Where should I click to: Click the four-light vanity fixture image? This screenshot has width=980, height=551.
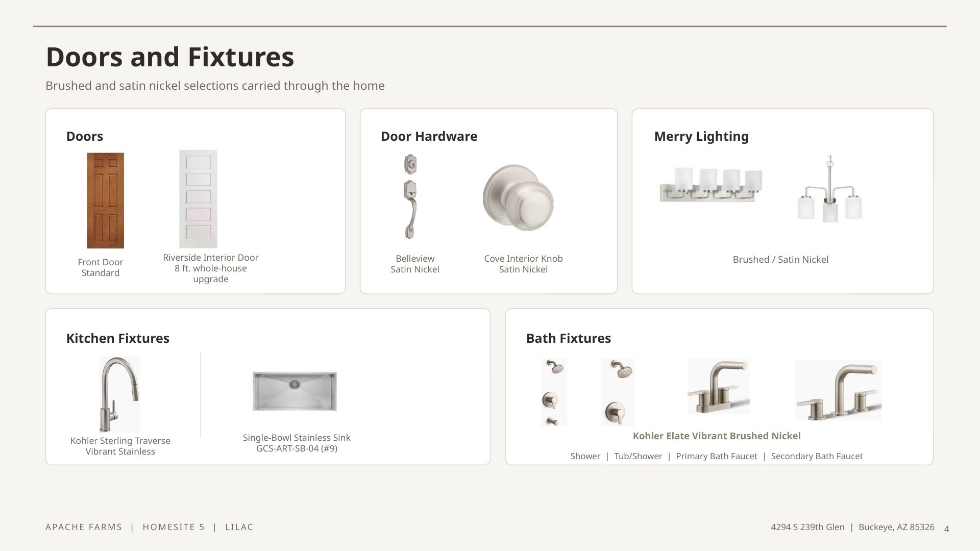coord(711,185)
